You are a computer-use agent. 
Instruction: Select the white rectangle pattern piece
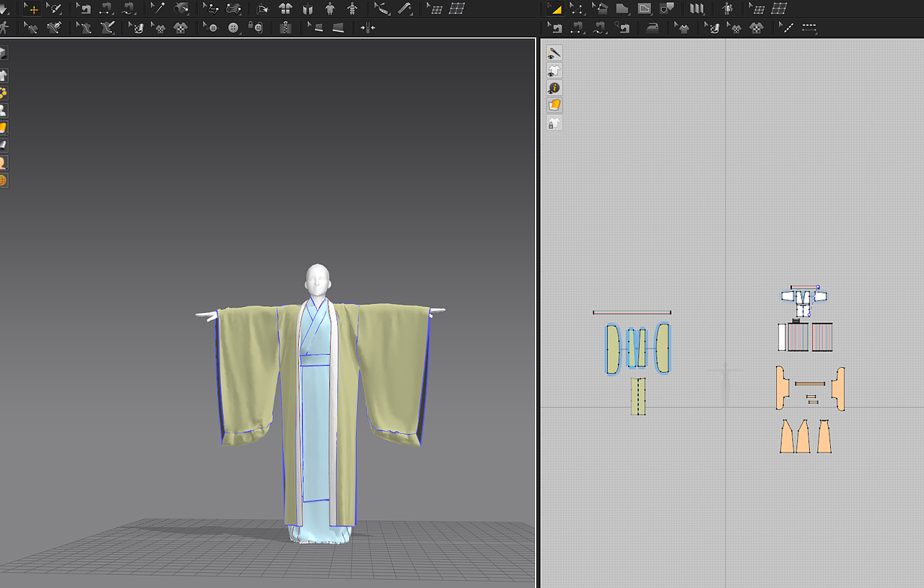782,337
